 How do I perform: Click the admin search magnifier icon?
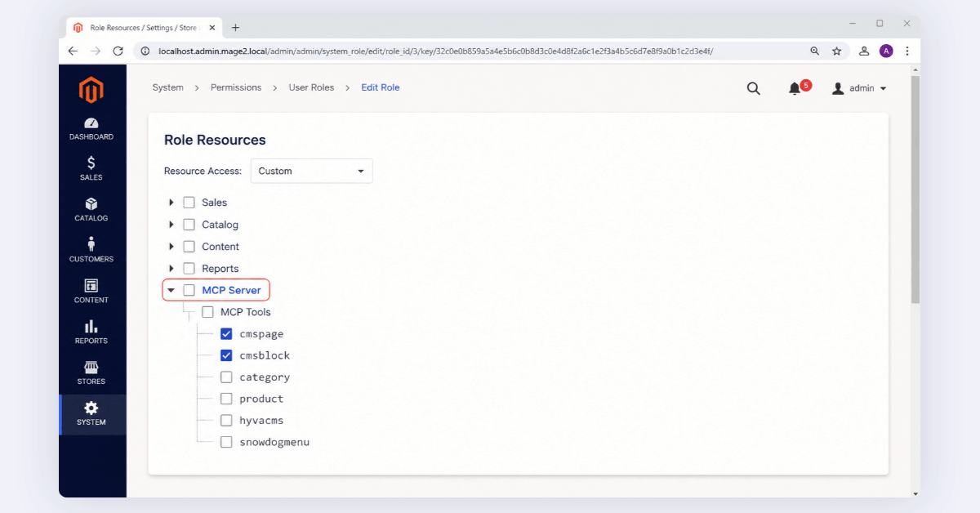(754, 88)
